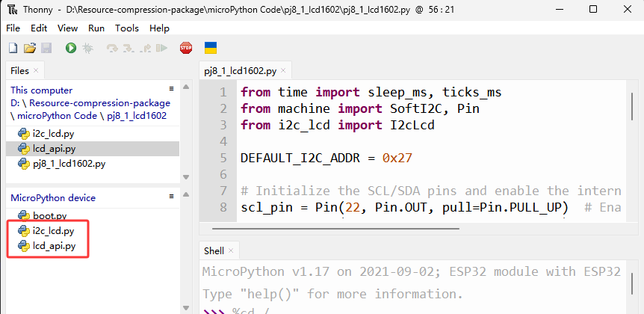Open This computer panel hamburger menu

(x=172, y=89)
